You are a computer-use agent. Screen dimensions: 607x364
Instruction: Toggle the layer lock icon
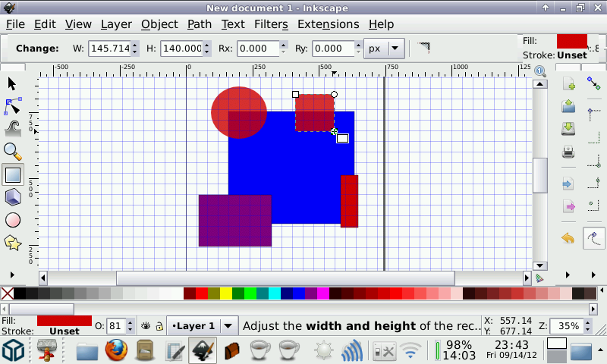pyautogui.click(x=159, y=326)
